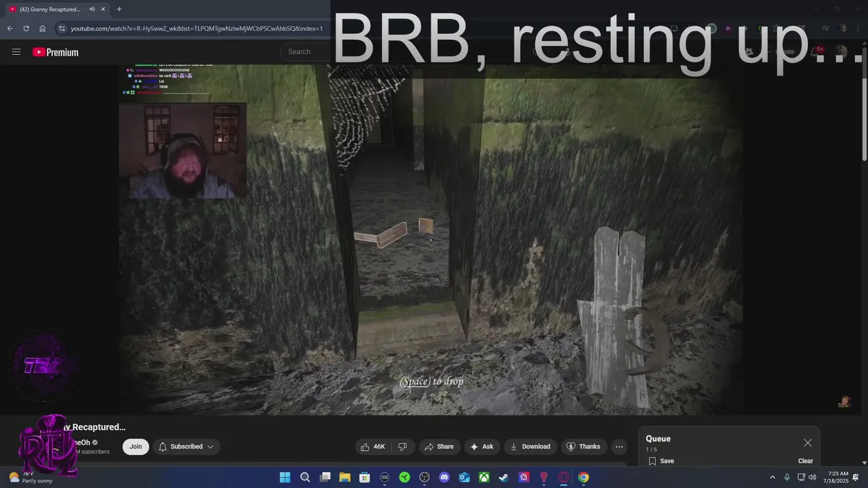Share the video

[439, 447]
